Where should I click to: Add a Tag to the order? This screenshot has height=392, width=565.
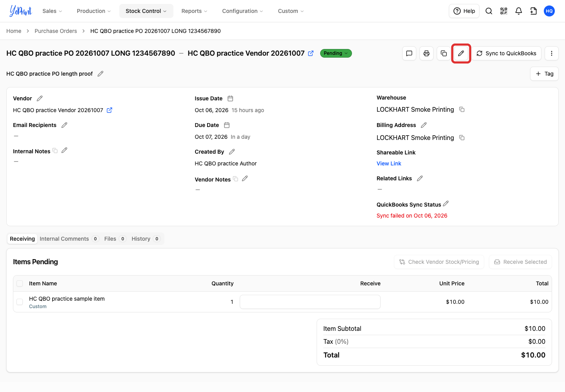tap(544, 74)
